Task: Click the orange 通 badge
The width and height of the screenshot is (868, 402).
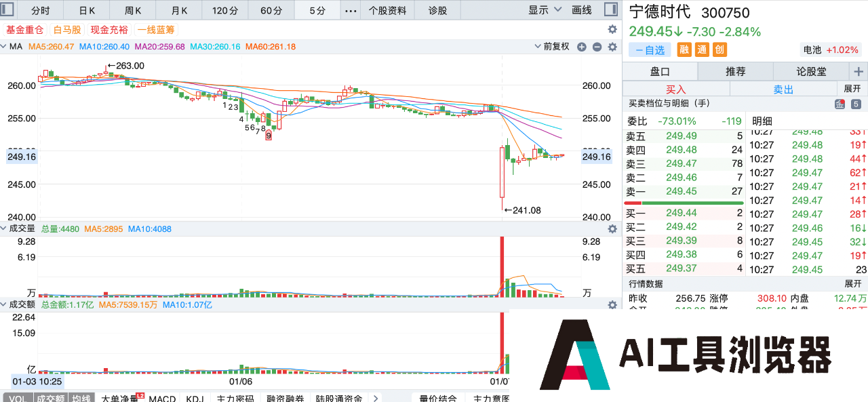Action: (x=702, y=49)
